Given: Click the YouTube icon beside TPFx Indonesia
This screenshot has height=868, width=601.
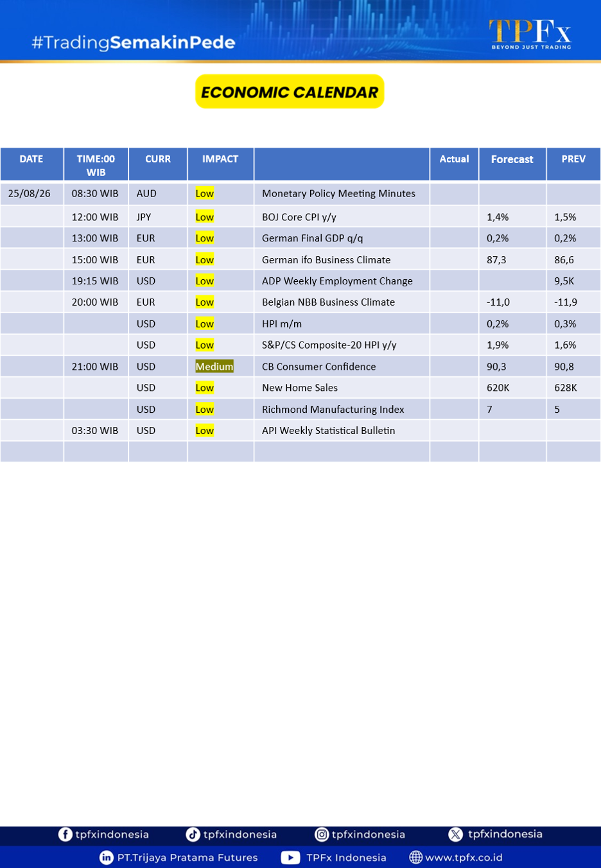Looking at the screenshot, I should [290, 857].
